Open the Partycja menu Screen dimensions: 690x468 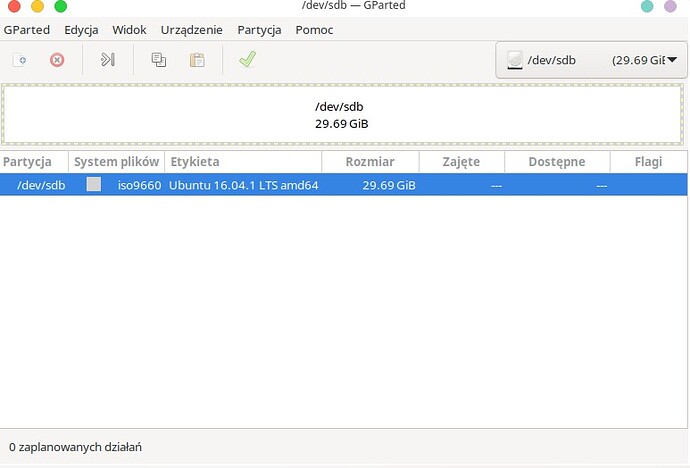[259, 30]
